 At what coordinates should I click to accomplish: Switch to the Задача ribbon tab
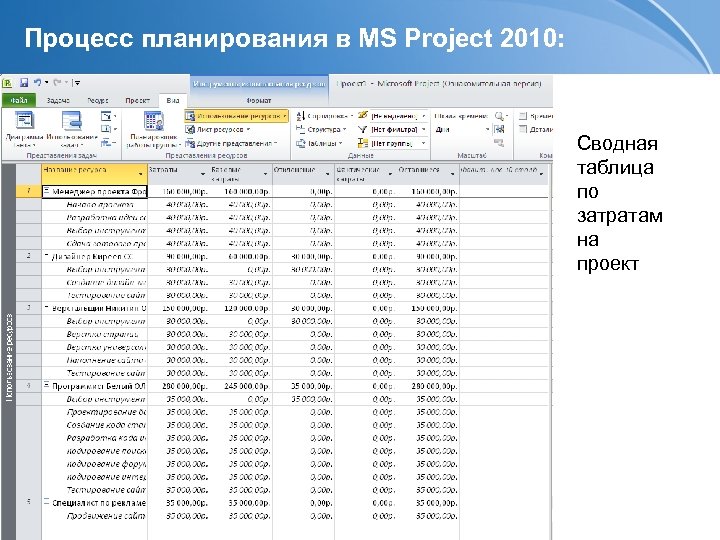click(x=58, y=100)
